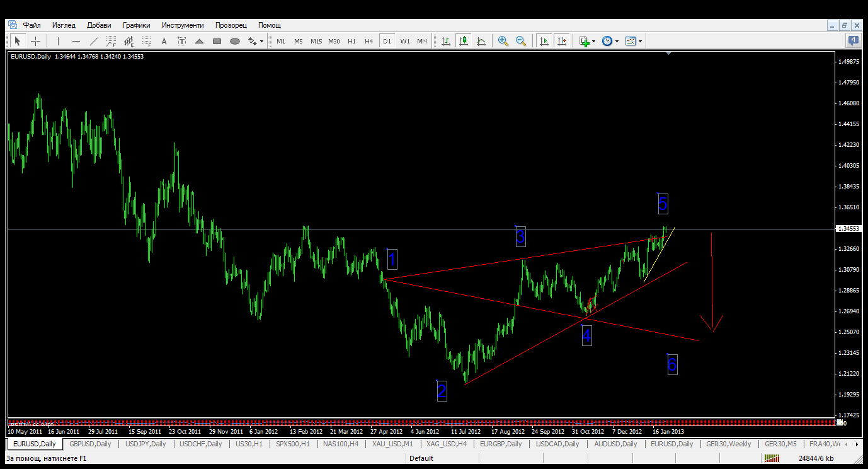The image size is (868, 469).
Task: Click the 24844/6 kb traffic indicator
Action: [x=816, y=458]
